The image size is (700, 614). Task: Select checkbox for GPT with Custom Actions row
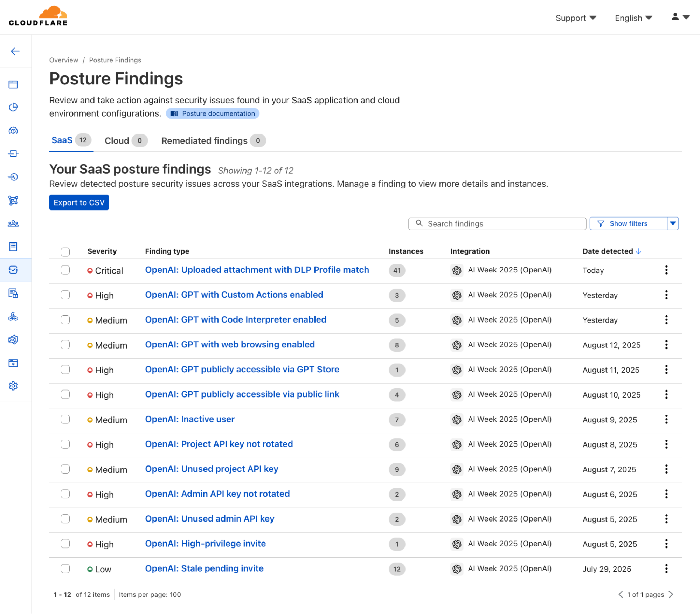tap(65, 295)
